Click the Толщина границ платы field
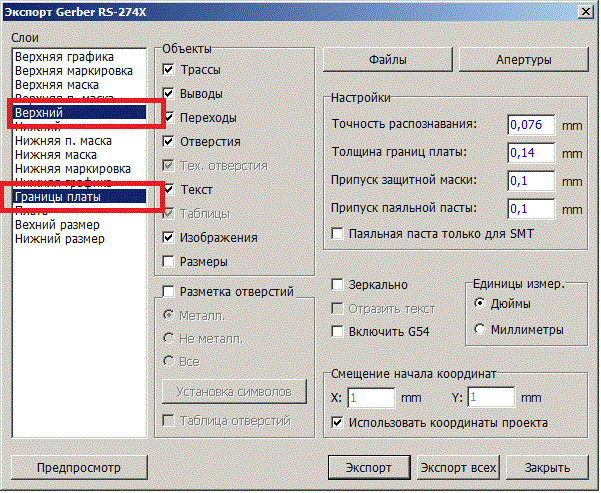 (531, 153)
